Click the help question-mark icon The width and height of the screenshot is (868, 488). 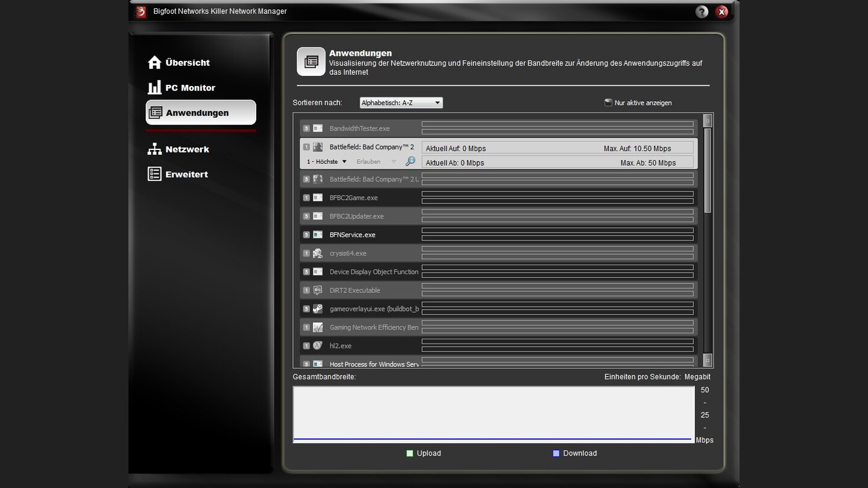click(702, 11)
